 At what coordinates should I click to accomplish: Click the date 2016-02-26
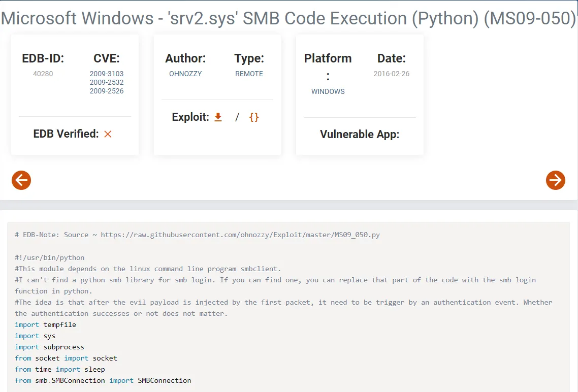point(392,74)
